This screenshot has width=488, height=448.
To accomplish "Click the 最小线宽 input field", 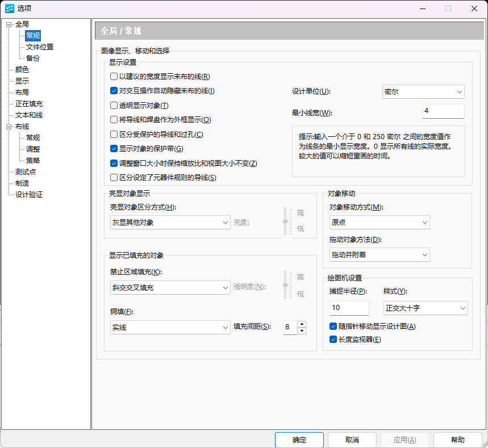I will pyautogui.click(x=443, y=111).
